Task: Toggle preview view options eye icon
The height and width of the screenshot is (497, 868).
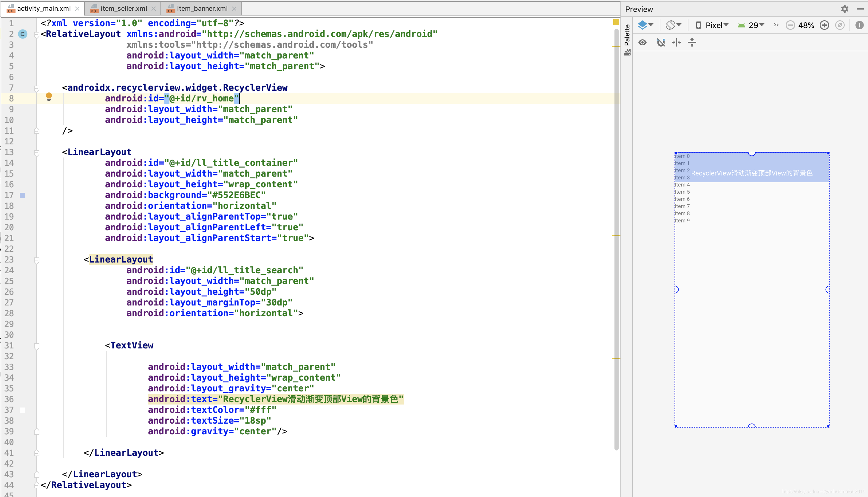Action: coord(642,42)
